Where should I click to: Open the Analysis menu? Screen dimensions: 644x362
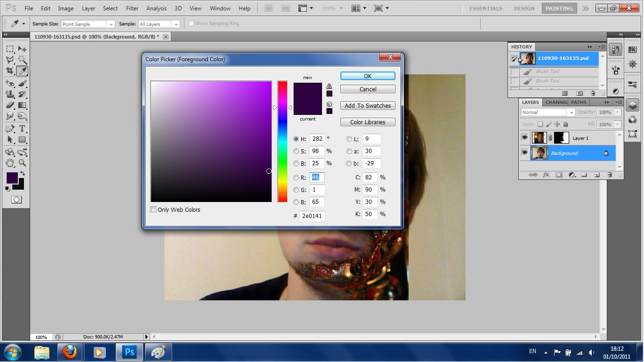click(x=156, y=8)
